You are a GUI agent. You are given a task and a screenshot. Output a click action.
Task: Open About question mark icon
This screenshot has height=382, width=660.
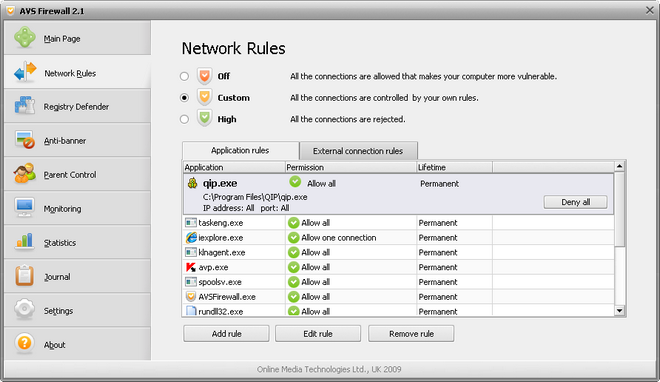pyautogui.click(x=24, y=343)
